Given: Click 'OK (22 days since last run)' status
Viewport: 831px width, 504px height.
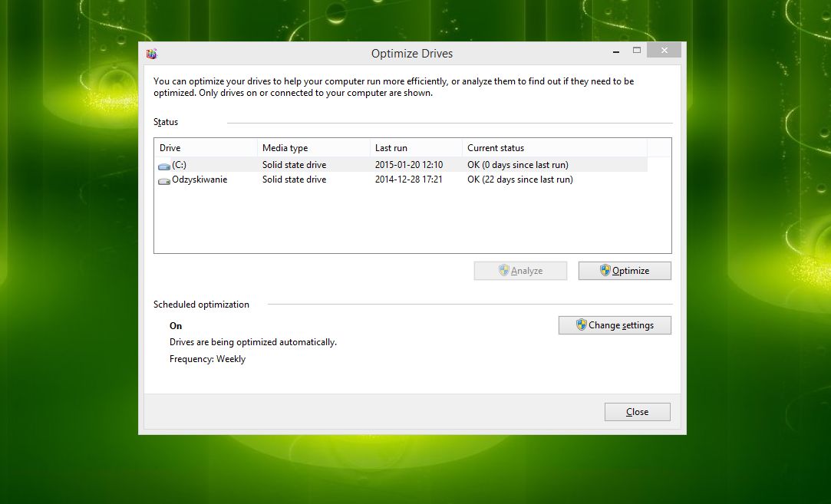Looking at the screenshot, I should tap(520, 180).
